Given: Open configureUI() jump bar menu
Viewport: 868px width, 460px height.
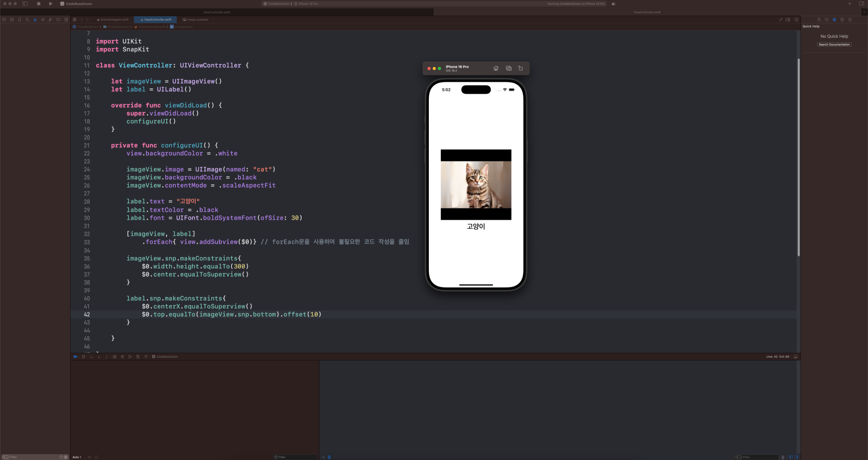Looking at the screenshot, I should 183,27.
